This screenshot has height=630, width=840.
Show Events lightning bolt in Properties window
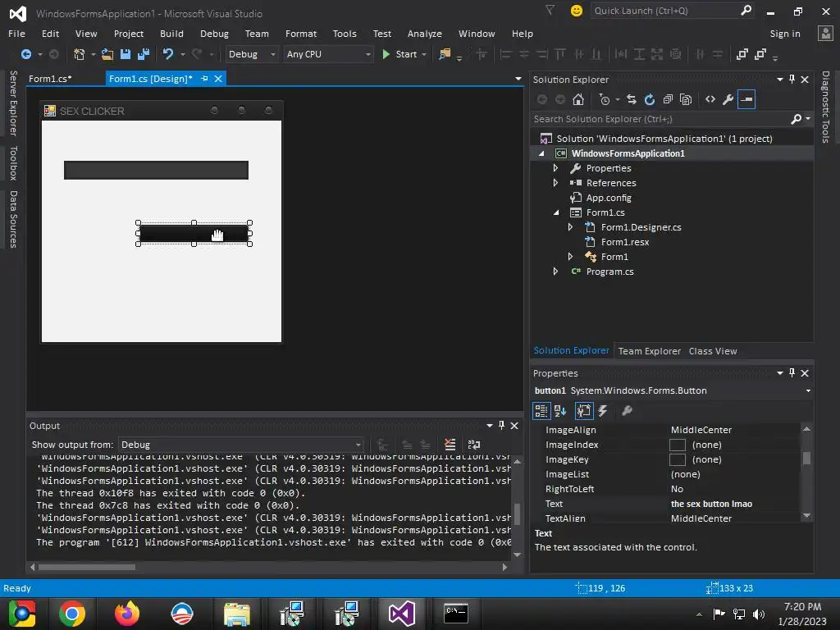tap(603, 411)
